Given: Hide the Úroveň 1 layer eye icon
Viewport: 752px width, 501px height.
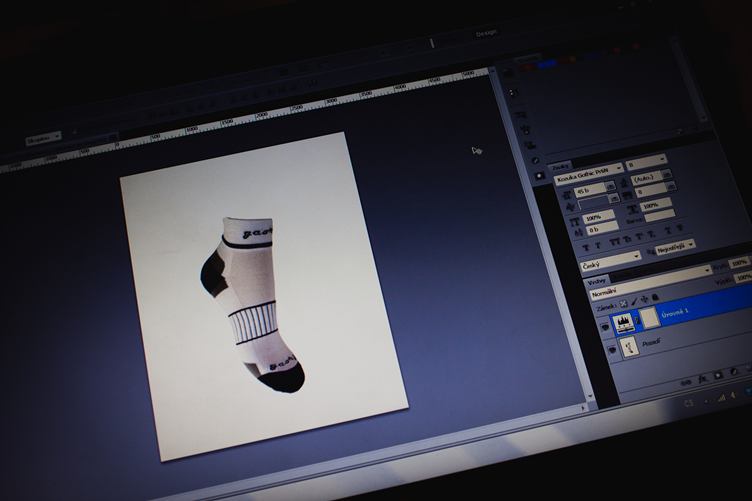Looking at the screenshot, I should pyautogui.click(x=606, y=327).
